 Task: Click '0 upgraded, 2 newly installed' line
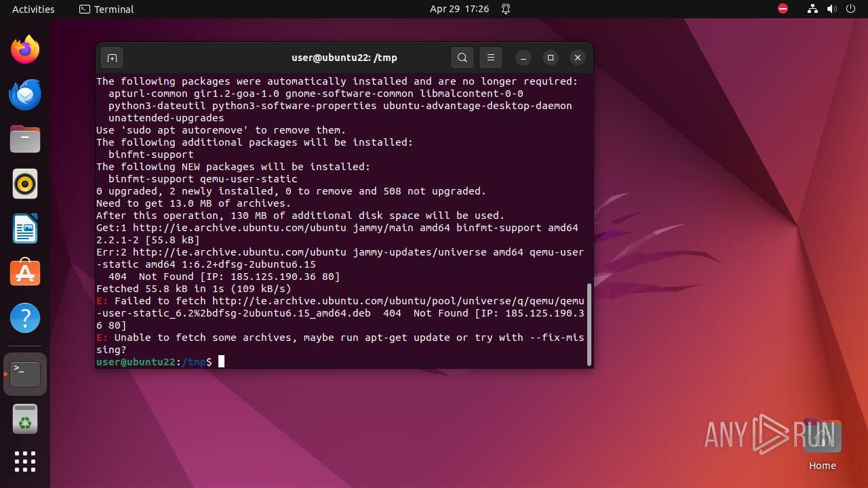(292, 191)
